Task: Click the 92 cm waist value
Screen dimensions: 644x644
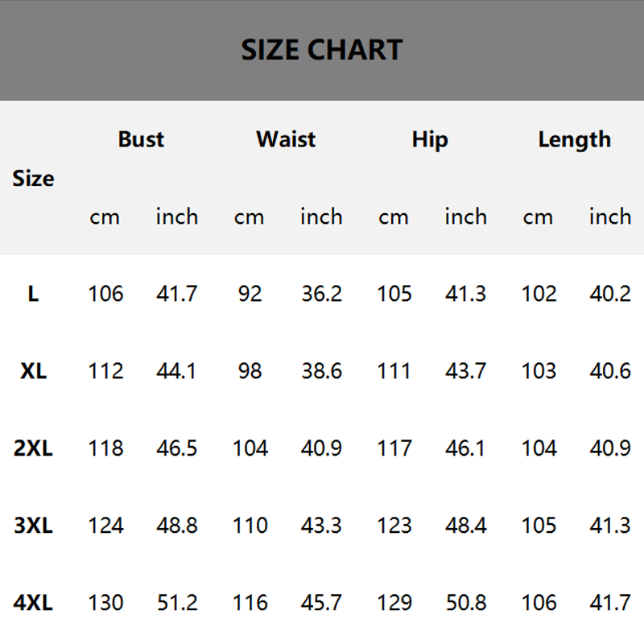Action: coord(250,294)
